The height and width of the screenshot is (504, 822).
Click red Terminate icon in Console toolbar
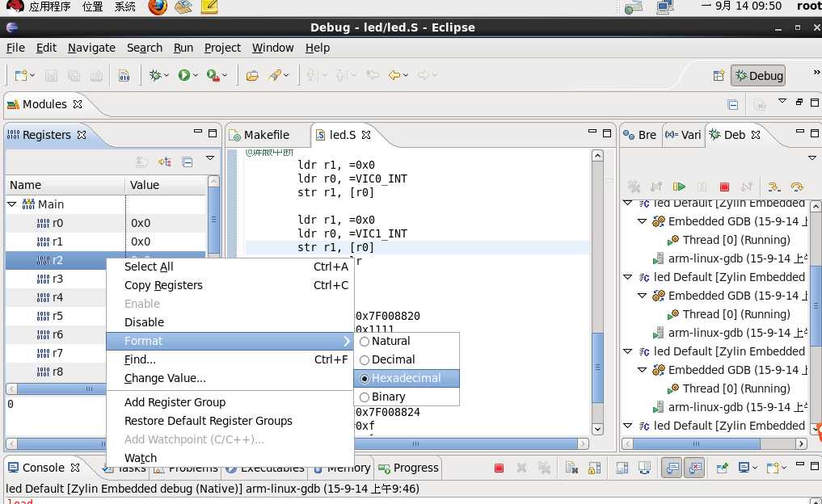[x=499, y=468]
